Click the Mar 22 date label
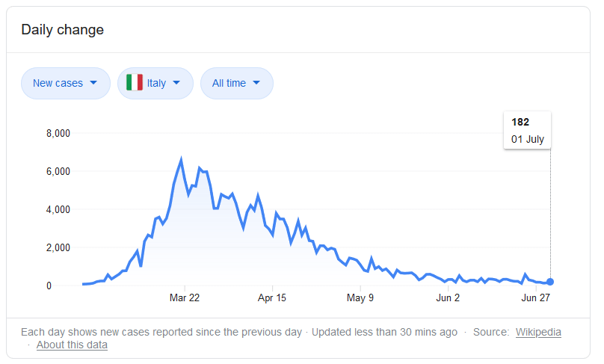 (x=185, y=297)
